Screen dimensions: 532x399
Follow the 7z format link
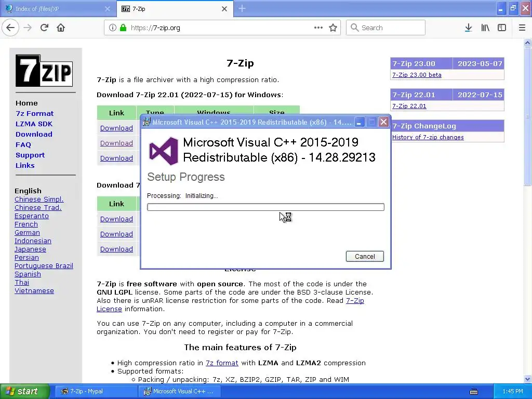(222, 363)
